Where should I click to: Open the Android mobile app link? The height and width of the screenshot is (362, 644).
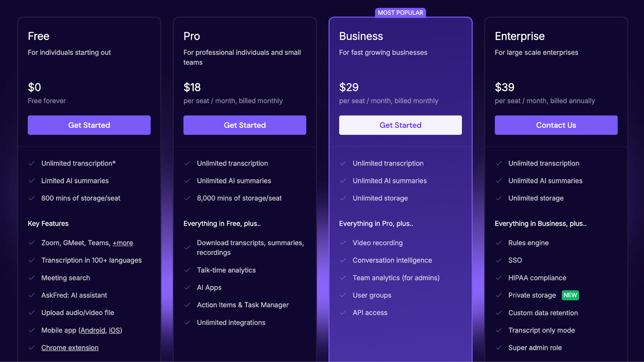[93, 330]
